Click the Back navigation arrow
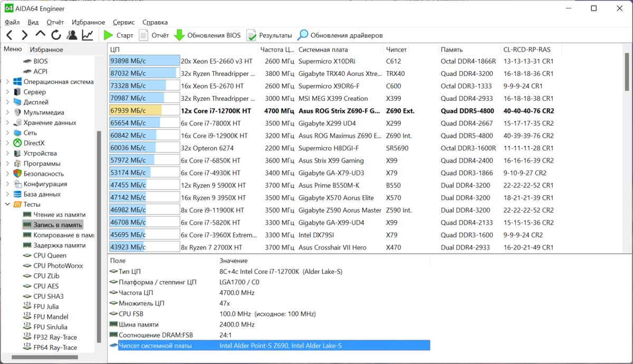633x364 pixels. pos(9,35)
